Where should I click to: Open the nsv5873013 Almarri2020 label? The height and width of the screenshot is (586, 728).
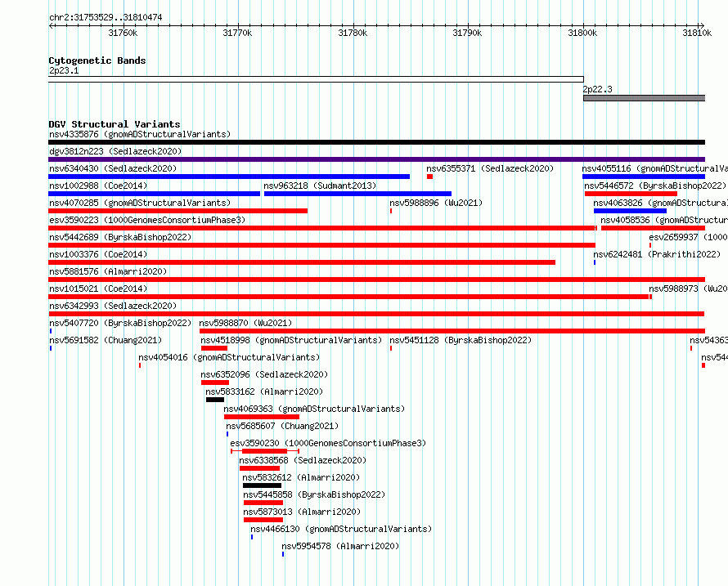click(x=302, y=512)
